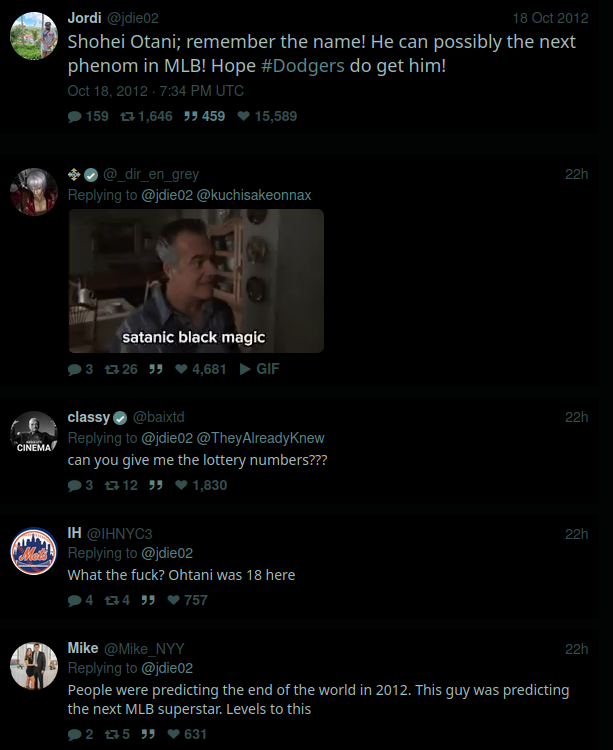Open Mets logo avatar of IH

pos(34,551)
